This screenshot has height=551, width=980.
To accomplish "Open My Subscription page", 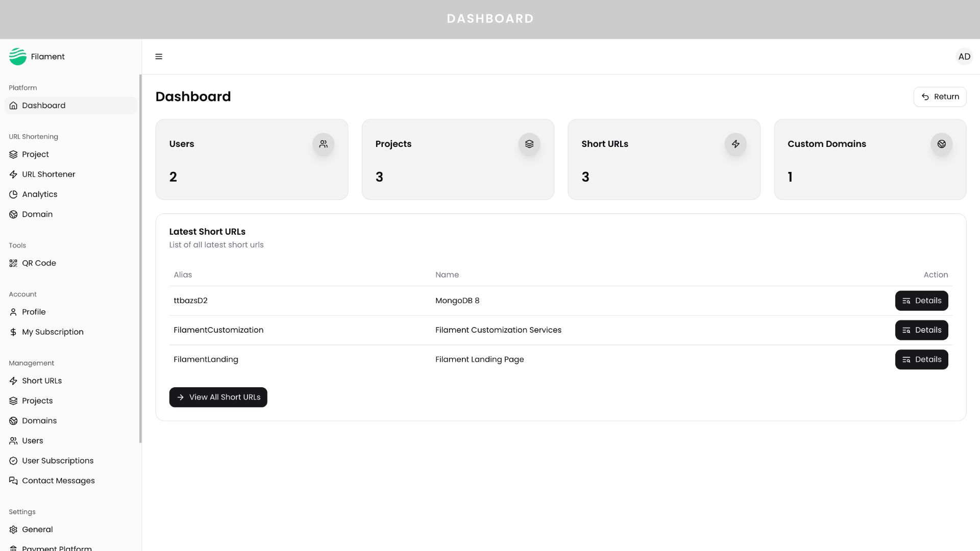I will coord(53,332).
